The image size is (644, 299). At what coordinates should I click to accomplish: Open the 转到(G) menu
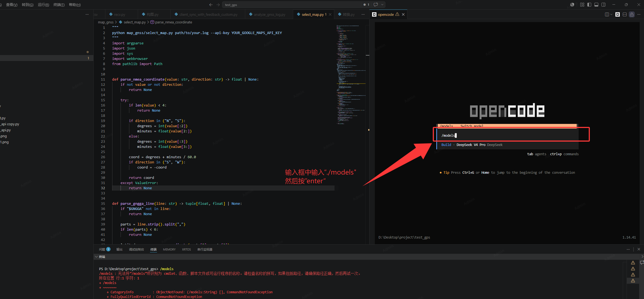27,5
